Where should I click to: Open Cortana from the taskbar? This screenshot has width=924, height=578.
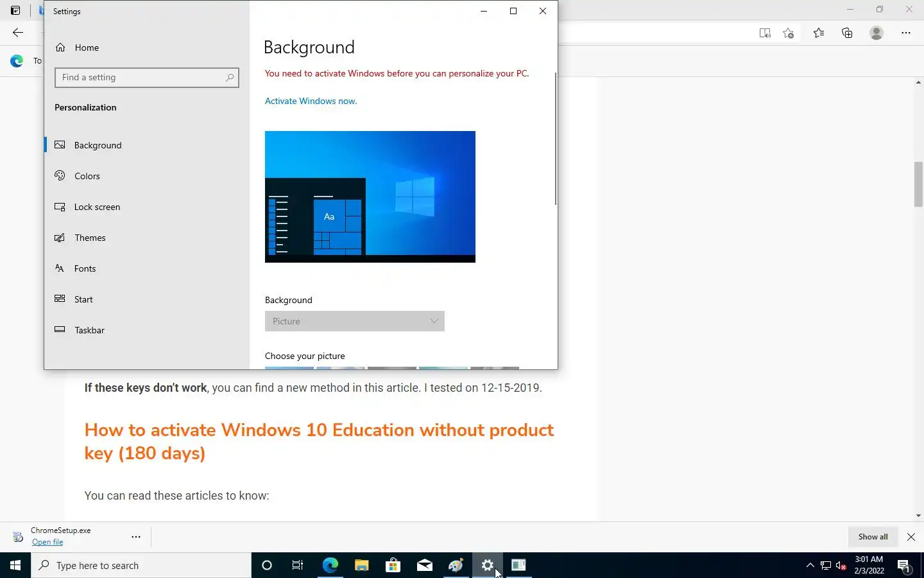pos(267,565)
